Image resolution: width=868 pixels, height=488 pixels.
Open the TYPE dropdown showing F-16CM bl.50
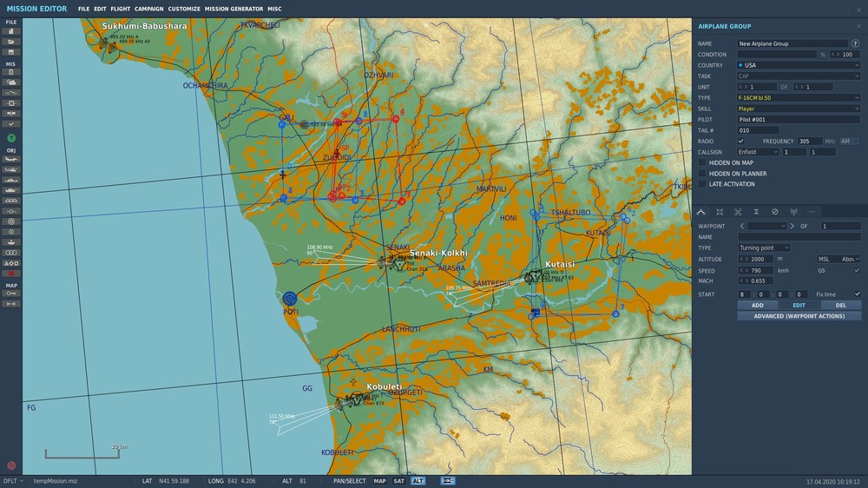point(799,98)
